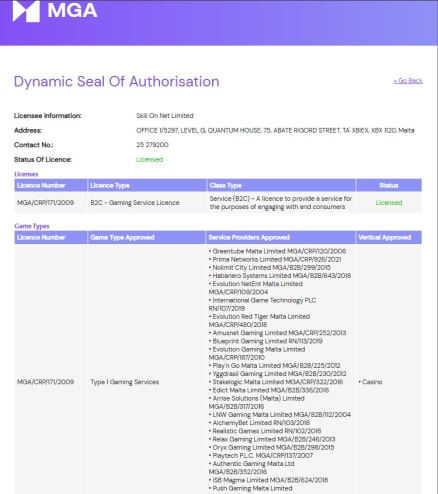Click Blueprint Gaming Limited provider entry
The height and width of the screenshot is (494, 438).
click(x=266, y=341)
